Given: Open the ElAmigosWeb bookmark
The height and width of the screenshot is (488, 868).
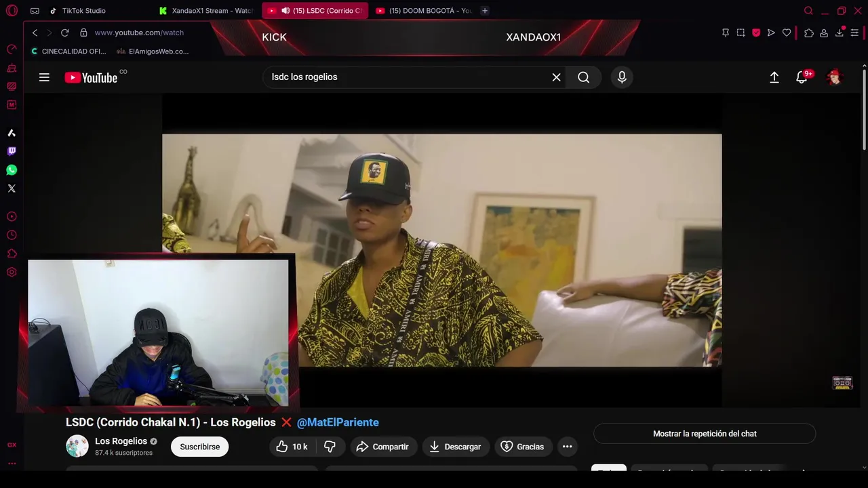Looking at the screenshot, I should click(153, 52).
